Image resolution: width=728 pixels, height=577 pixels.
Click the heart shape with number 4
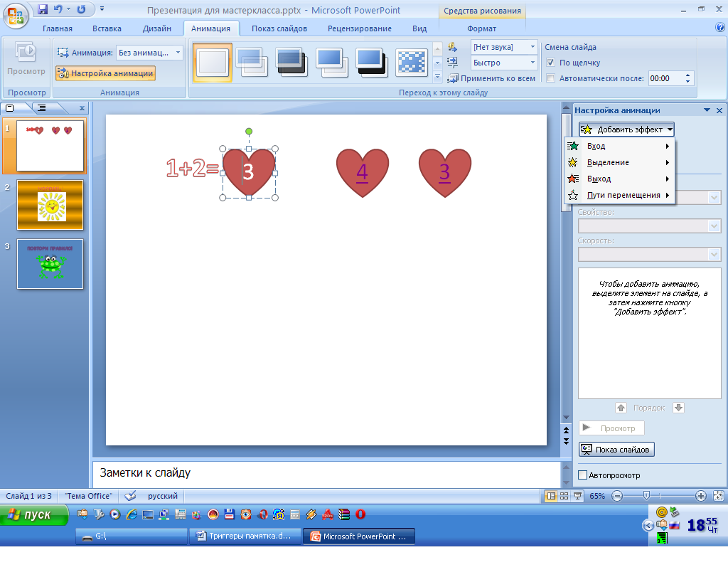pyautogui.click(x=363, y=172)
